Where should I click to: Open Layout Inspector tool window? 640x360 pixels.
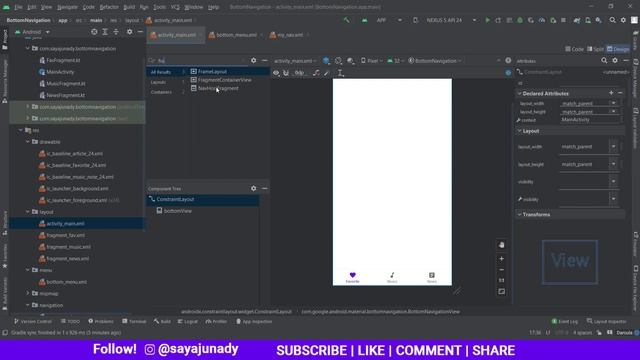[x=607, y=321]
